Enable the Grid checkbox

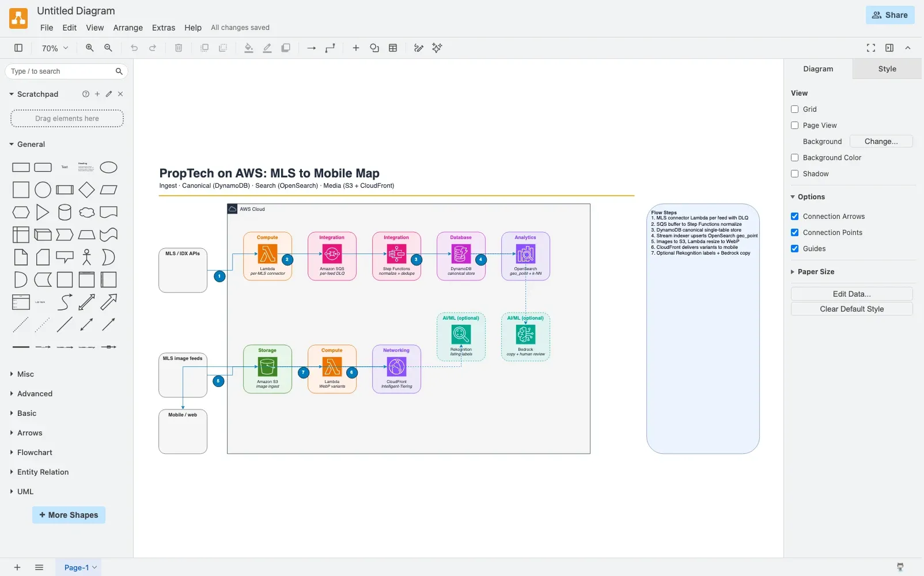[x=795, y=109]
